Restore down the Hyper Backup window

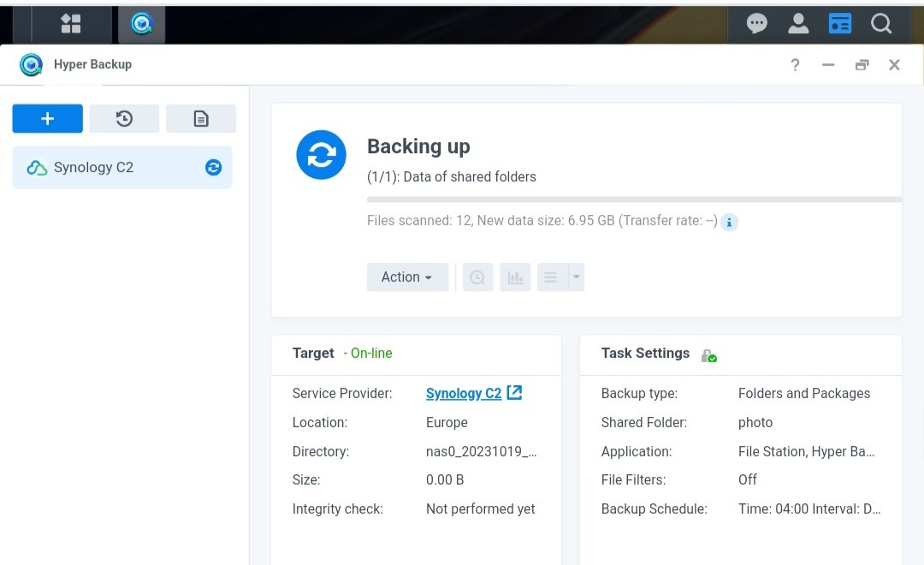pos(862,65)
